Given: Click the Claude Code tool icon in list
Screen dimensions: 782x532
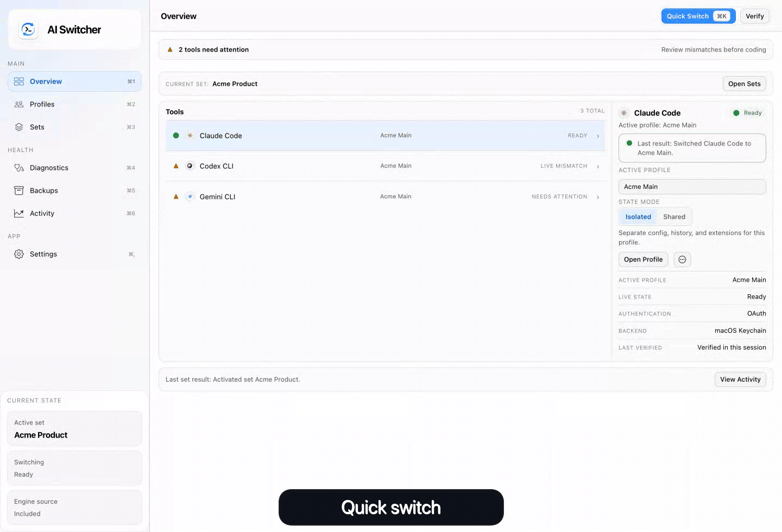Looking at the screenshot, I should (190, 136).
